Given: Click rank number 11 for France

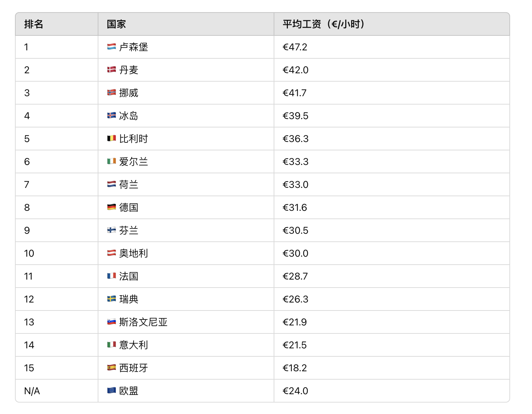Looking at the screenshot, I should 29,276.
